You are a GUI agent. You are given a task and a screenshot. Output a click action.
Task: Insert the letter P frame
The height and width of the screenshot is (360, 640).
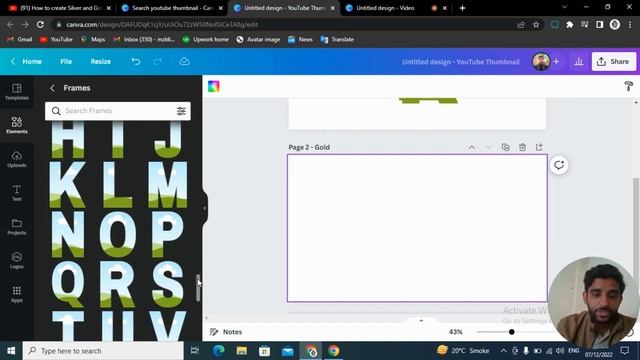[x=167, y=234]
